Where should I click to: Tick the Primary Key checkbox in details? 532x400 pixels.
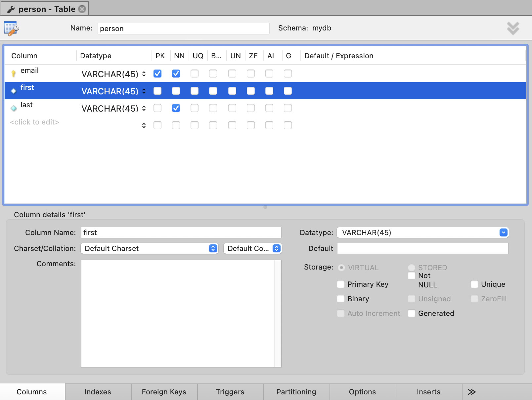click(341, 284)
